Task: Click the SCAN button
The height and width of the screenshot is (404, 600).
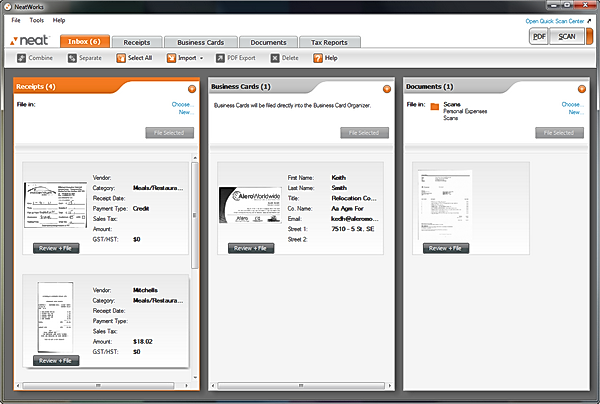Action: point(567,37)
